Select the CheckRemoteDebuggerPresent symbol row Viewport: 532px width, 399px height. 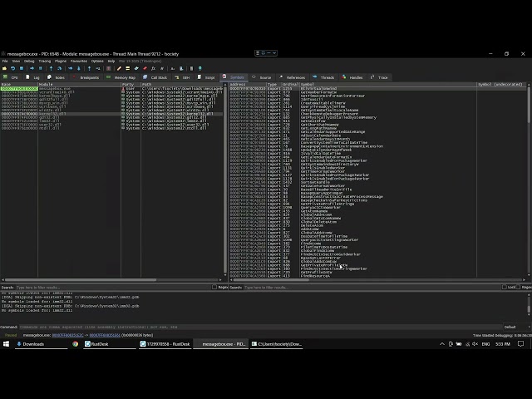(x=378, y=114)
